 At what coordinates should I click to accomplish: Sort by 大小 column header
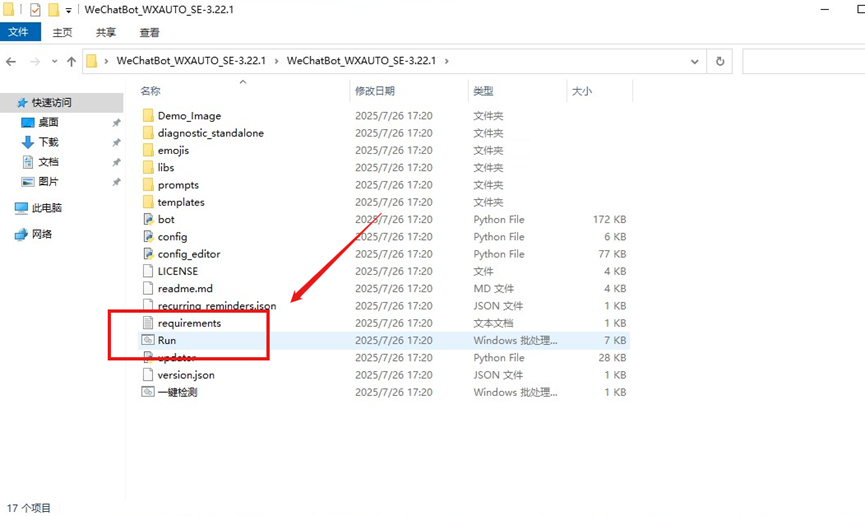click(x=582, y=91)
